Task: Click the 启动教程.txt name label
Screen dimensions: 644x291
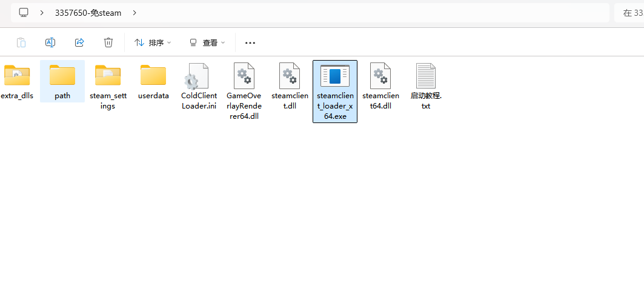Action: (426, 101)
